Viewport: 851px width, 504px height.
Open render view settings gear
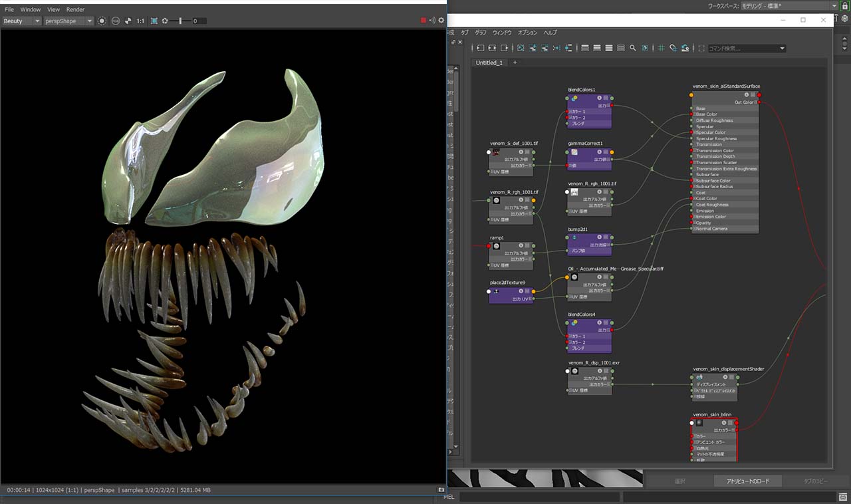coord(441,21)
